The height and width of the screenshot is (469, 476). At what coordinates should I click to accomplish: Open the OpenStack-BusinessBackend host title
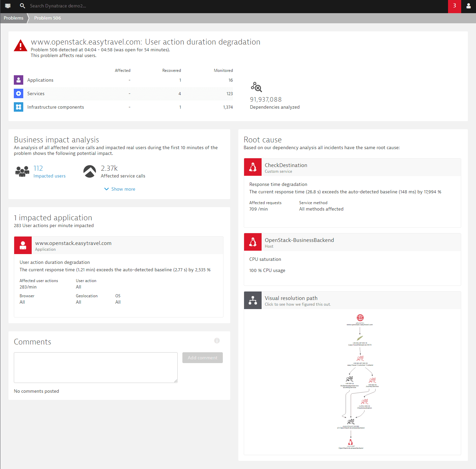tap(299, 240)
